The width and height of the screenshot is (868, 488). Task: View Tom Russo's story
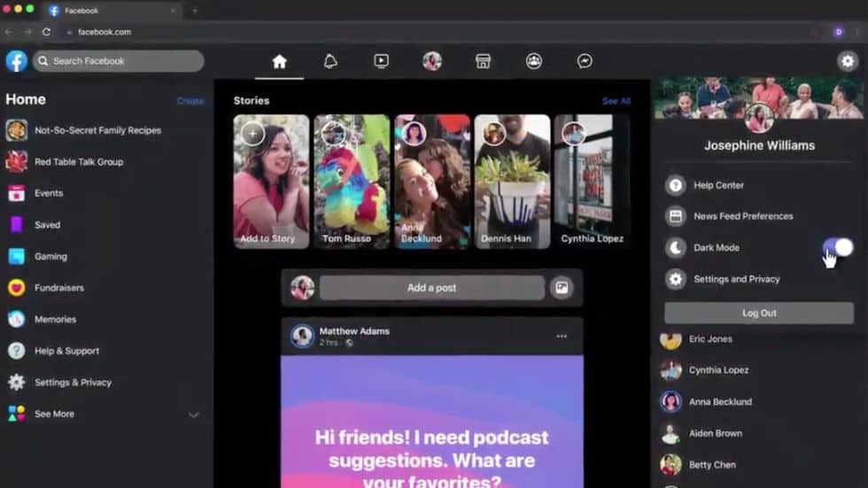pos(352,182)
